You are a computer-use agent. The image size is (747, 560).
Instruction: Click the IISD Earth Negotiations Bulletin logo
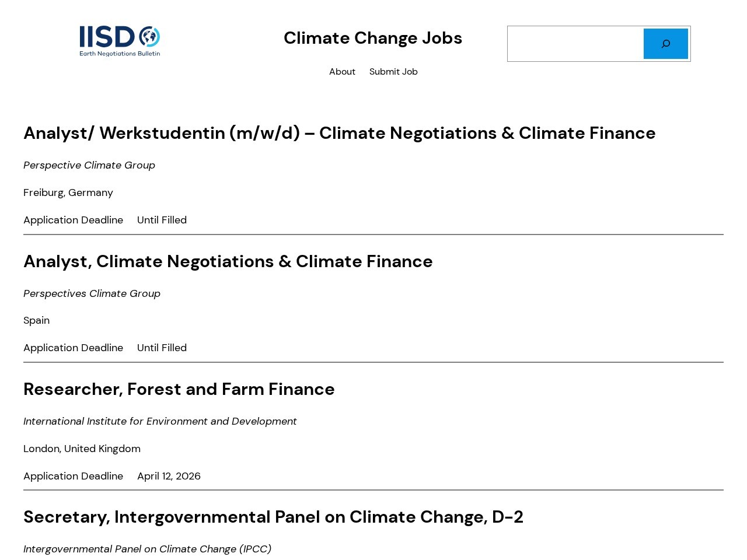tap(120, 41)
